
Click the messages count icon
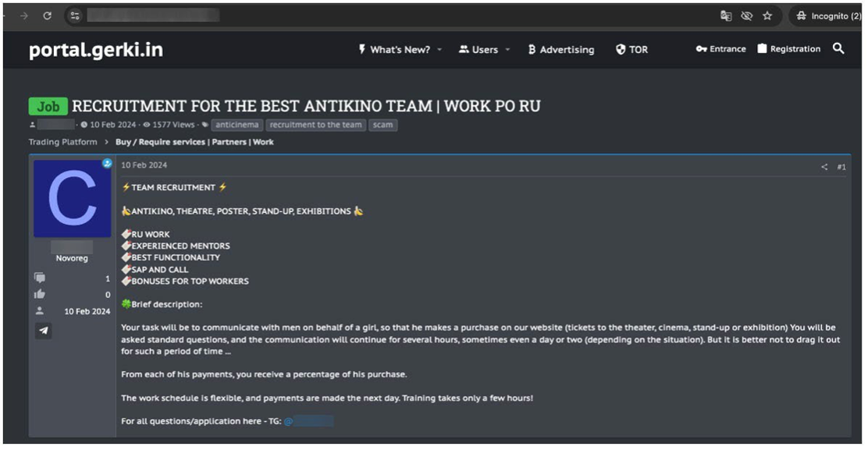pos(39,278)
